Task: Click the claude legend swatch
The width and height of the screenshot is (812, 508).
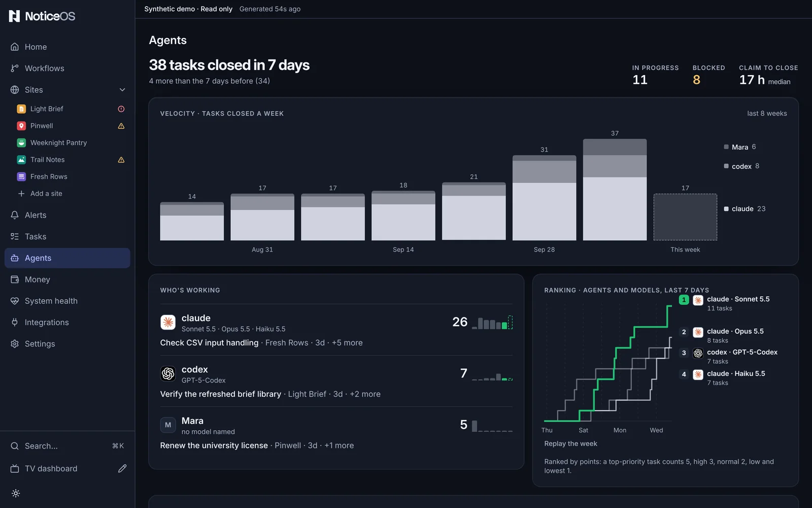Action: 726,209
